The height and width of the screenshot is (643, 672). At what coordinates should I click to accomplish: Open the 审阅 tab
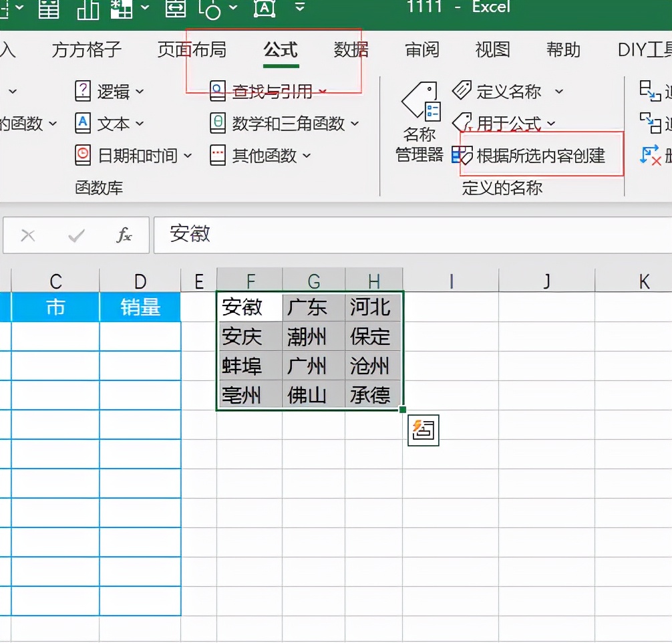(x=422, y=49)
